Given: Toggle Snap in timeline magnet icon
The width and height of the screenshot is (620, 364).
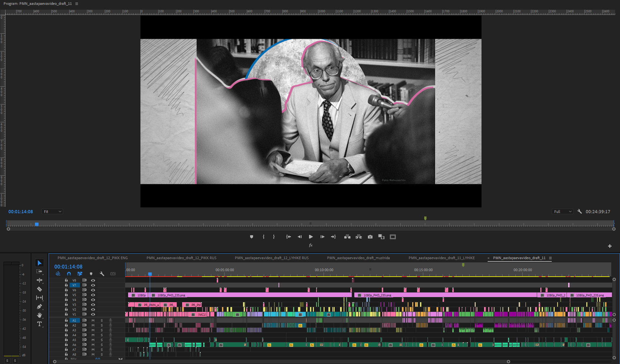Looking at the screenshot, I should [69, 274].
